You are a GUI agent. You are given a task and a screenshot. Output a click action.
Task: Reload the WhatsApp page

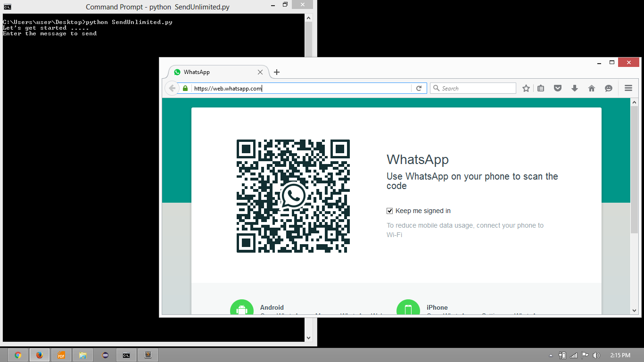coord(419,88)
